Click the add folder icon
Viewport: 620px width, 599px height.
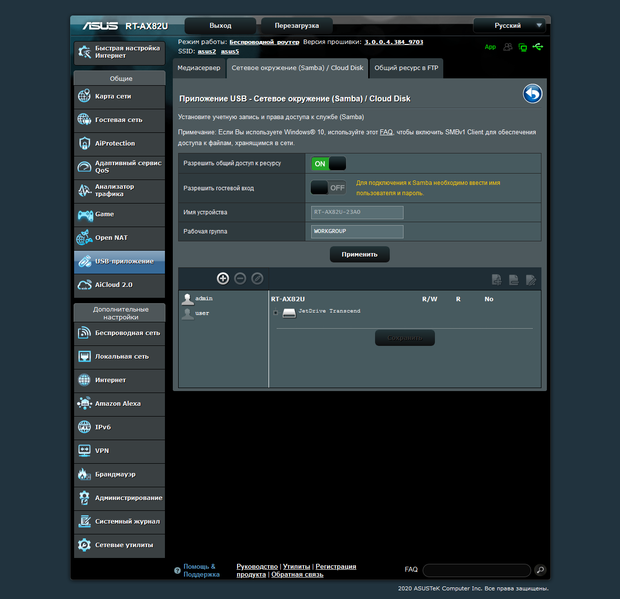coord(497,280)
